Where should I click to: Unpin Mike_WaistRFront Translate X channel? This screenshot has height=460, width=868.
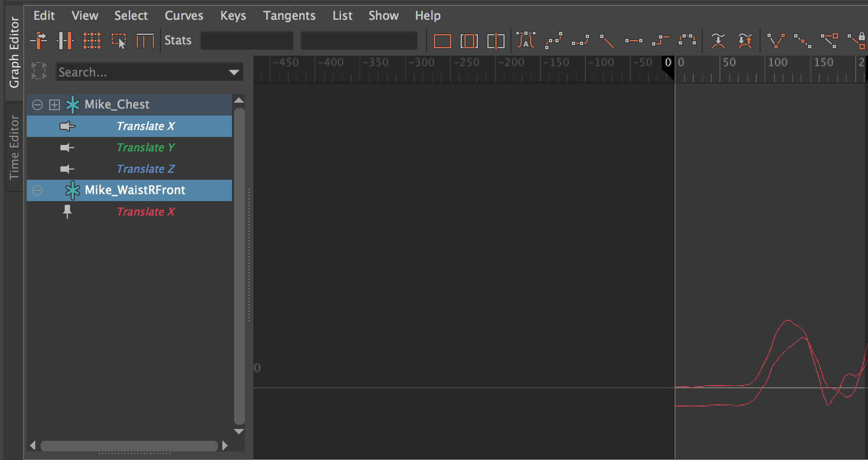point(67,212)
